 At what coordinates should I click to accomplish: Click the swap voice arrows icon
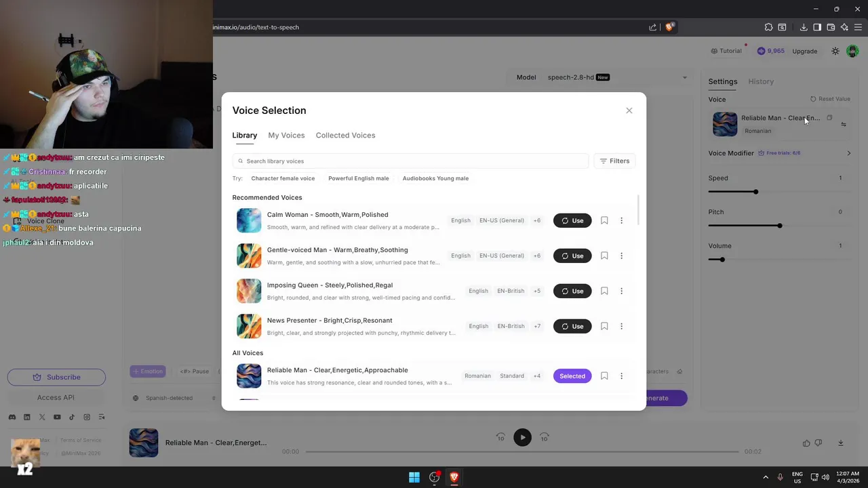point(844,124)
